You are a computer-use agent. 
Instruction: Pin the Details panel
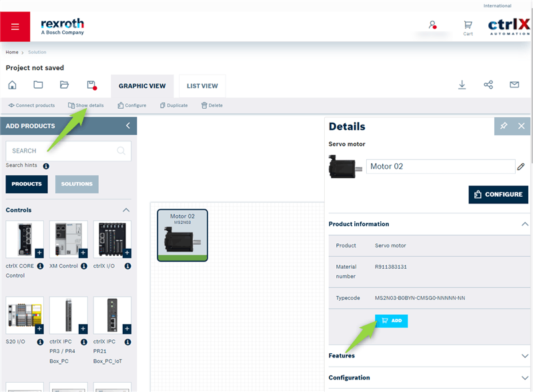[x=504, y=126]
